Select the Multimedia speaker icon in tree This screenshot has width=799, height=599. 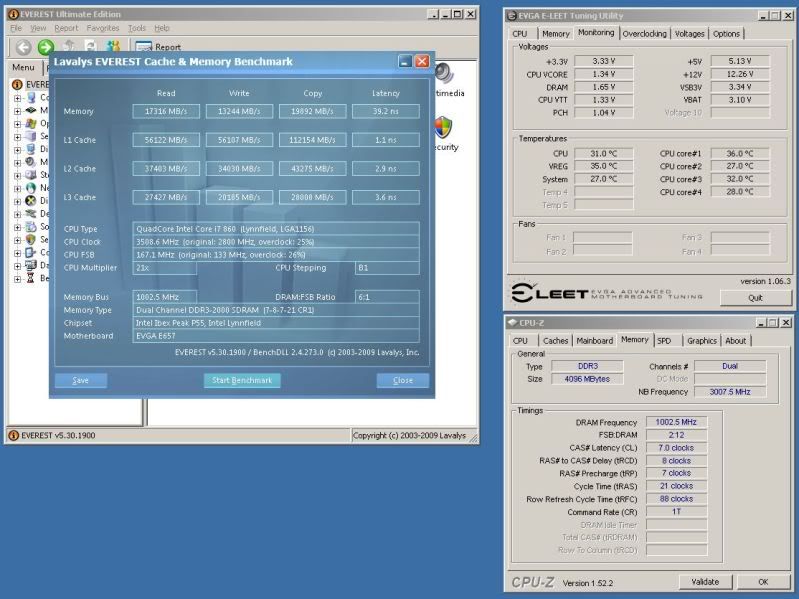pos(31,161)
